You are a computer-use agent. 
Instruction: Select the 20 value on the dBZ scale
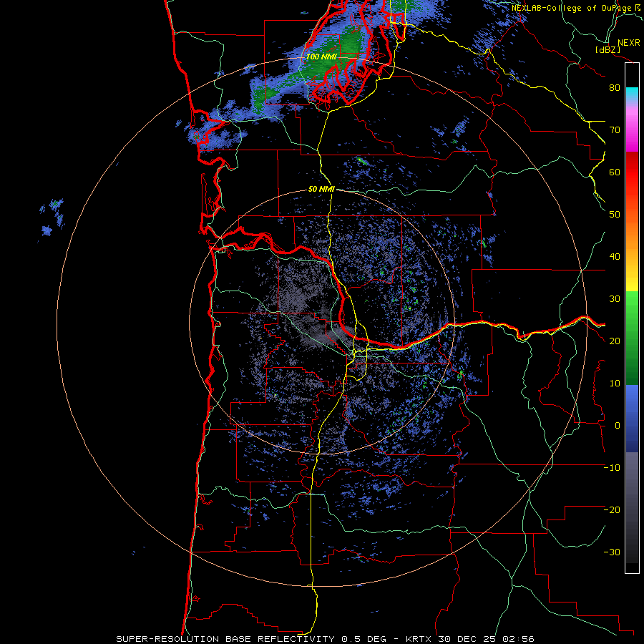[x=615, y=341]
